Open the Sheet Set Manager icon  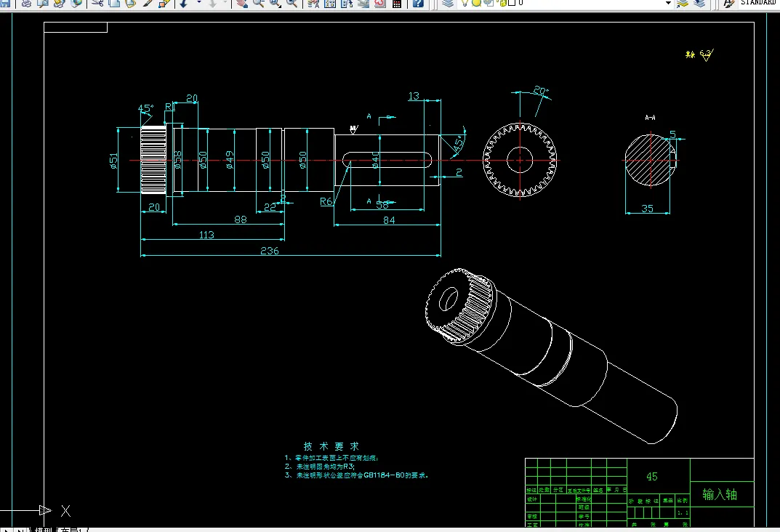click(x=363, y=3)
